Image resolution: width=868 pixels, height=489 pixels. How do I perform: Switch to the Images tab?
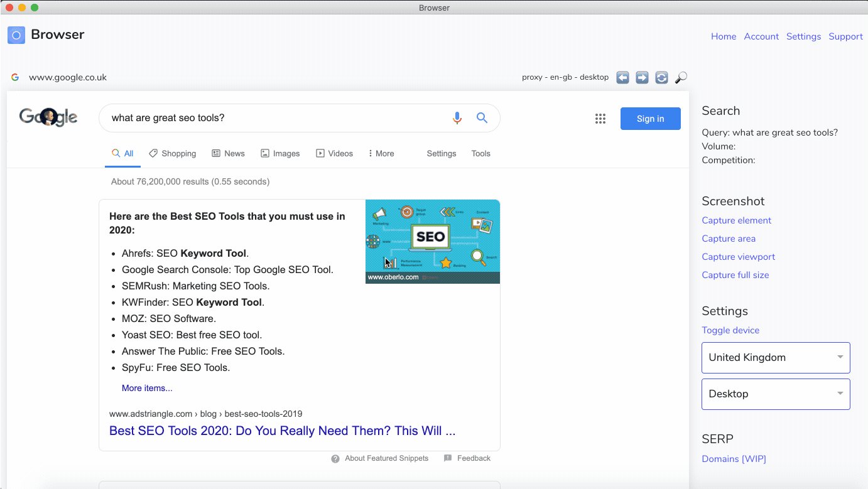tap(280, 153)
